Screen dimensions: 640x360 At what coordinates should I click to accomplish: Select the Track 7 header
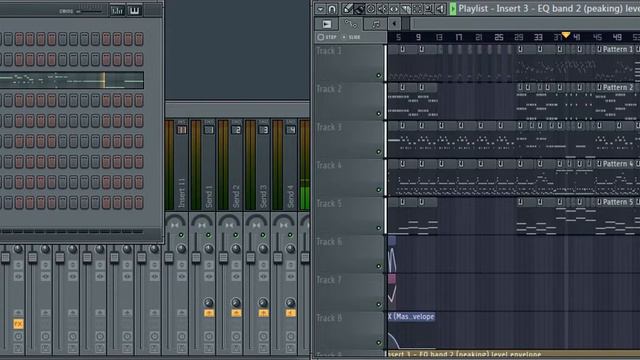pos(350,292)
